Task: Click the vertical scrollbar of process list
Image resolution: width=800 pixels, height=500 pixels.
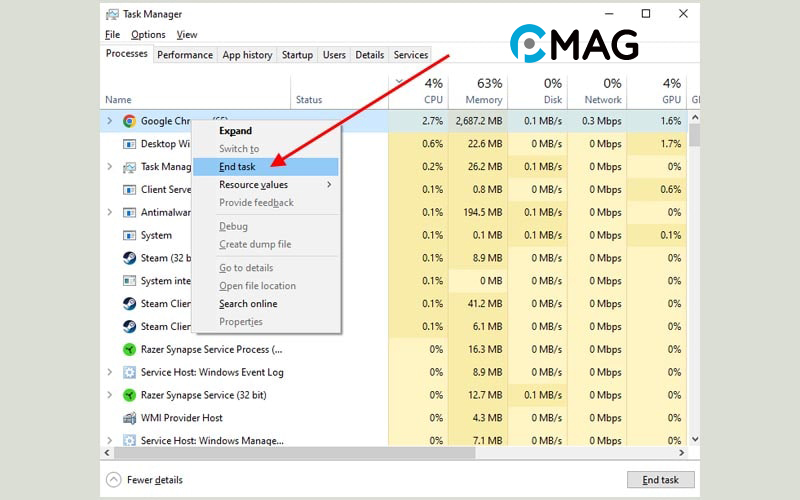Action: point(694,280)
